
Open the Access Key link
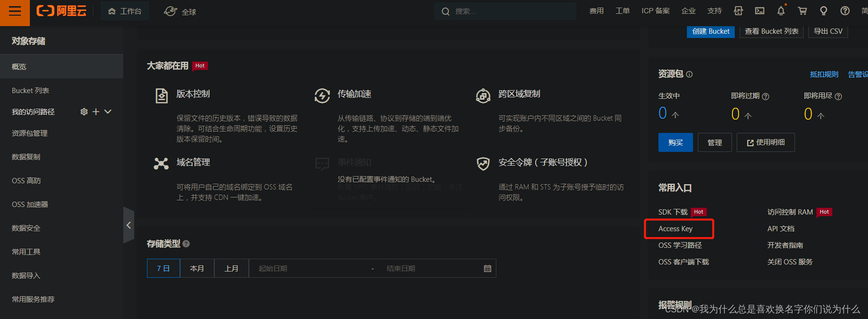[x=676, y=229]
